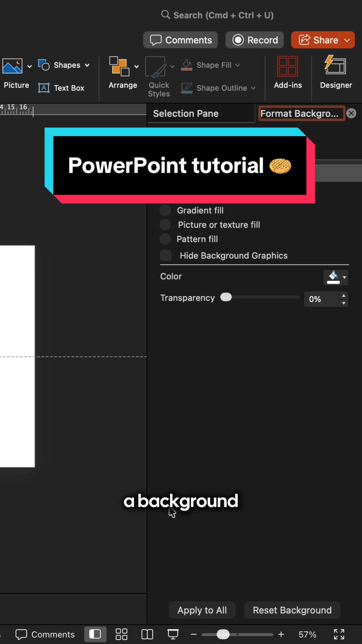Click the zoom out minus icon

coord(194,634)
